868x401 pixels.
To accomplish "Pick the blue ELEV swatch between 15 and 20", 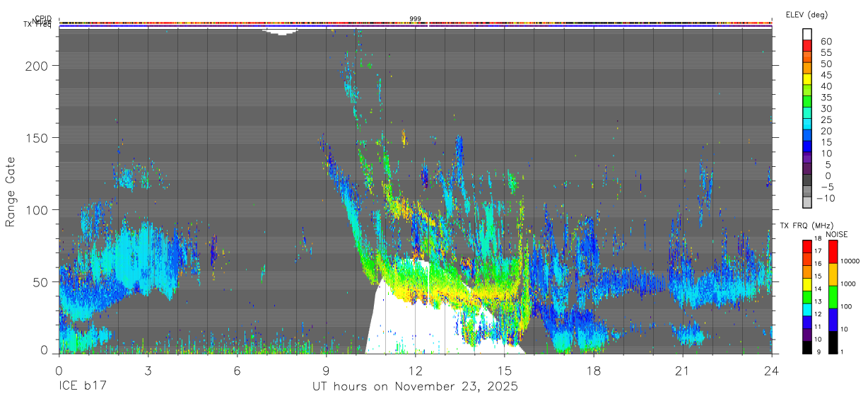I will click(807, 136).
